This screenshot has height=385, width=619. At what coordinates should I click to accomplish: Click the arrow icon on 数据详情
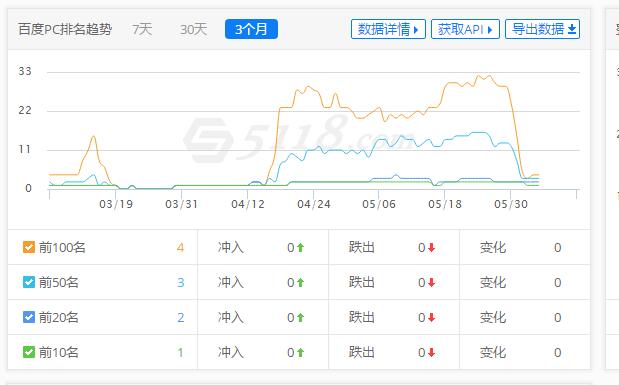[416, 30]
